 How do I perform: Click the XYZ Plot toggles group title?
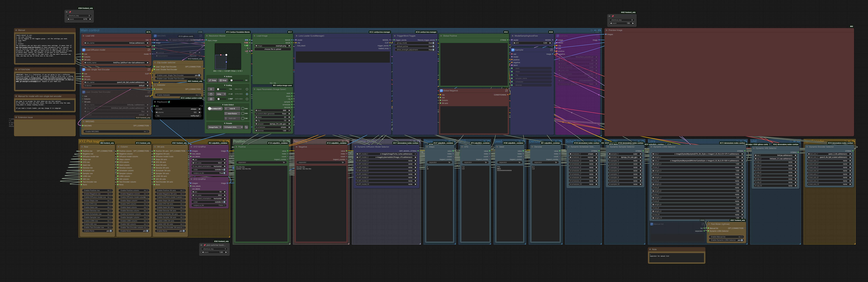[x=92, y=141]
